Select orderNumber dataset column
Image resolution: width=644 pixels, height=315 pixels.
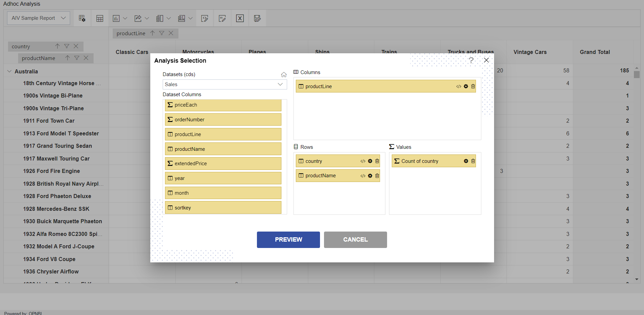coord(223,120)
